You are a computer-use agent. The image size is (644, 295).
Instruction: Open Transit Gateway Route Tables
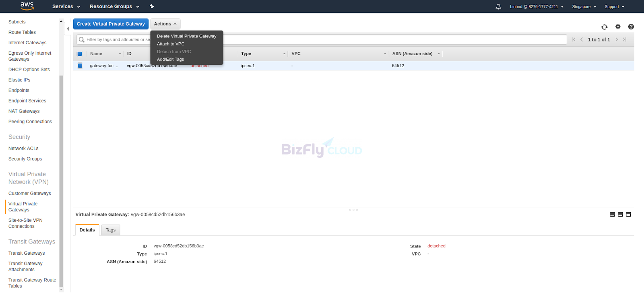(32, 283)
